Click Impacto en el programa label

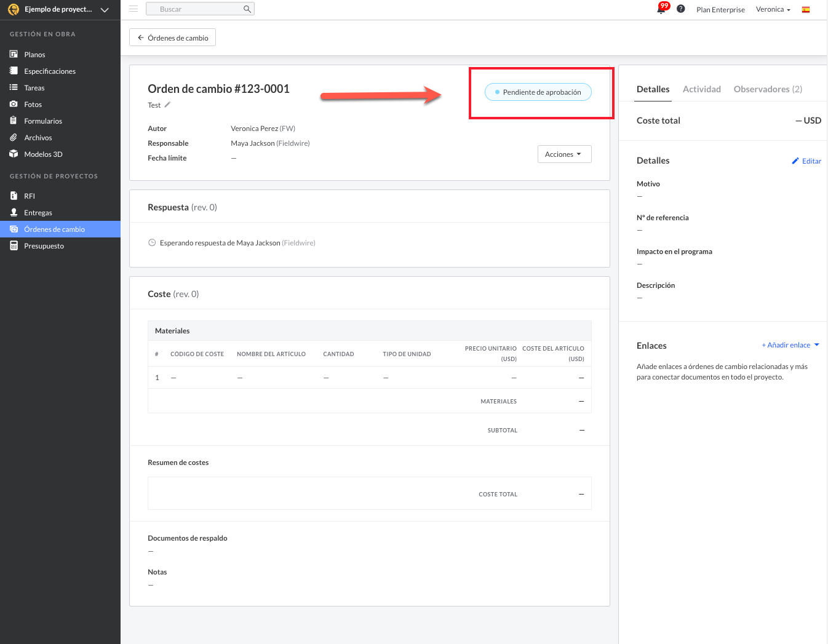click(674, 252)
